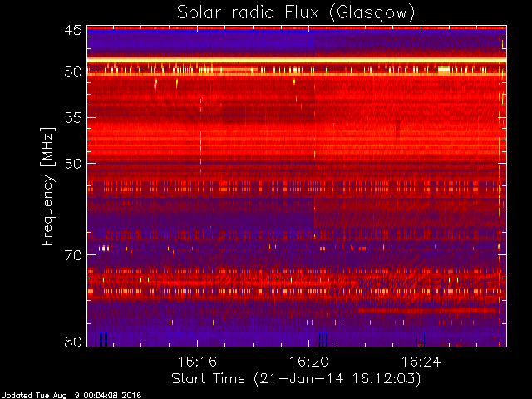Image resolution: width=532 pixels, height=399 pixels.
Task: Select the 55 MHz tick label
Action: pyautogui.click(x=73, y=118)
